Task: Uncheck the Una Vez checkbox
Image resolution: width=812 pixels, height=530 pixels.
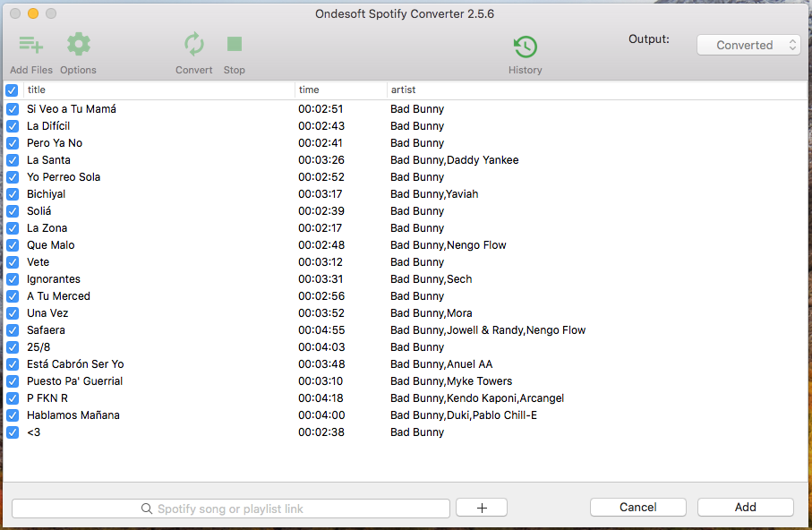Action: 13,313
